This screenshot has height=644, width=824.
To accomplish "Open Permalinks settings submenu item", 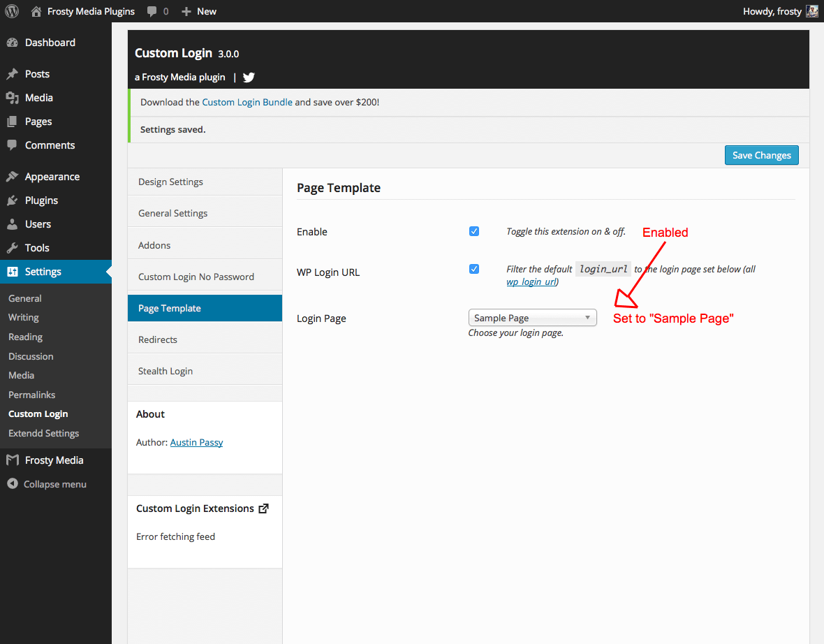I will coord(31,395).
